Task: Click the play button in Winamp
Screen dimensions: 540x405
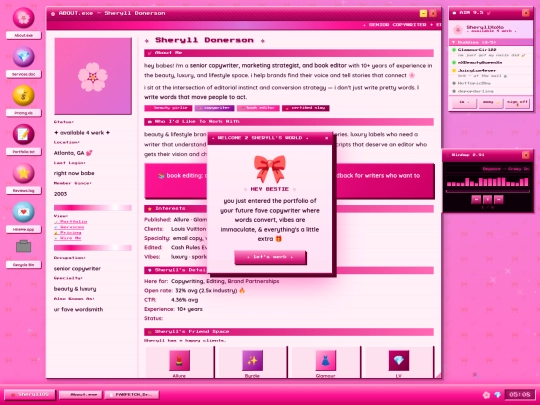Action: click(487, 199)
